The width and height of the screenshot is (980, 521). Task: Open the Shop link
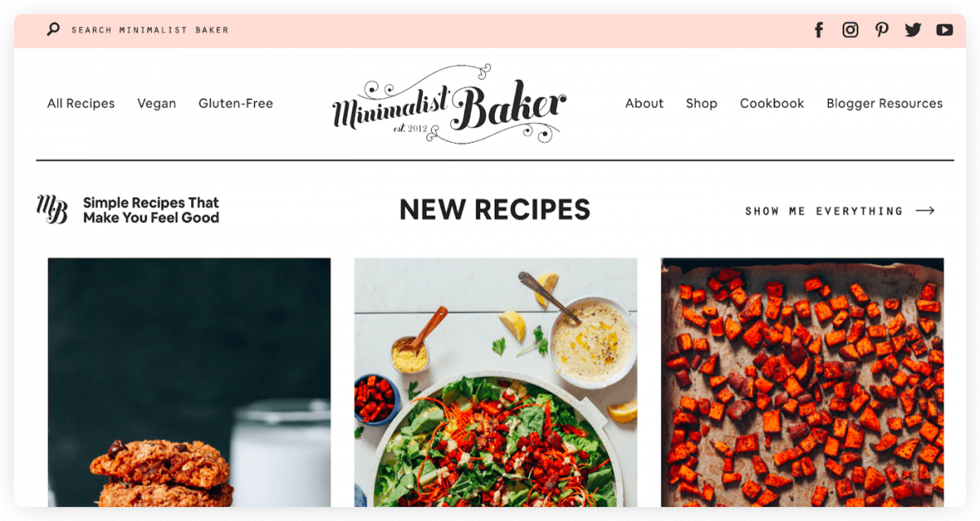(x=702, y=104)
